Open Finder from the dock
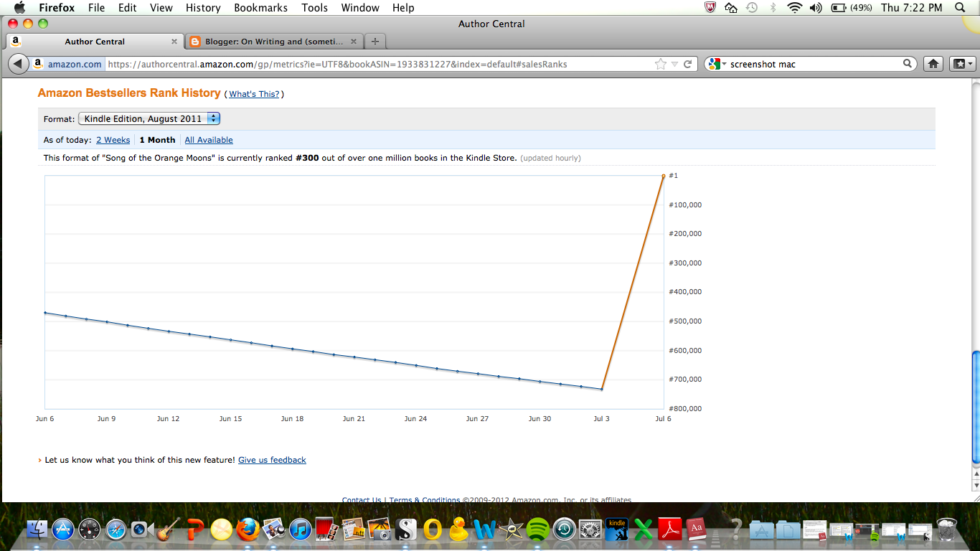This screenshot has width=980, height=551. tap(37, 529)
